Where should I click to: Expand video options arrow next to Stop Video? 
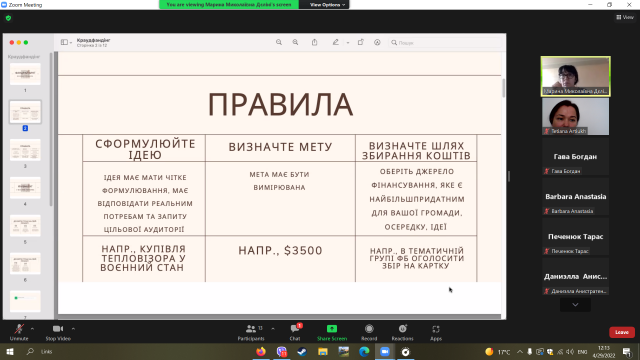pos(73,329)
